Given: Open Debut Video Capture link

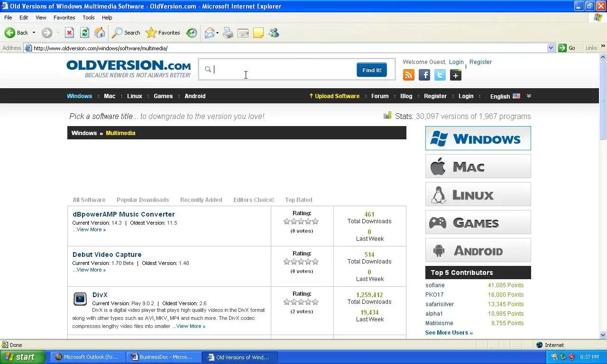Looking at the screenshot, I should click(x=107, y=255).
